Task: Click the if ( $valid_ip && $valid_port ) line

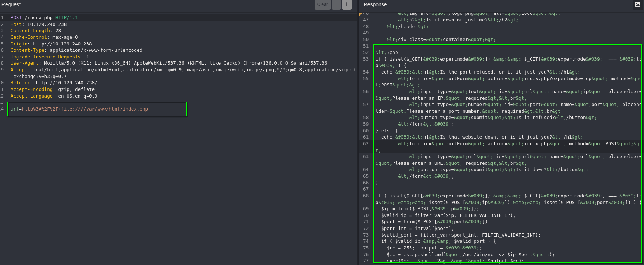Action: (438, 241)
